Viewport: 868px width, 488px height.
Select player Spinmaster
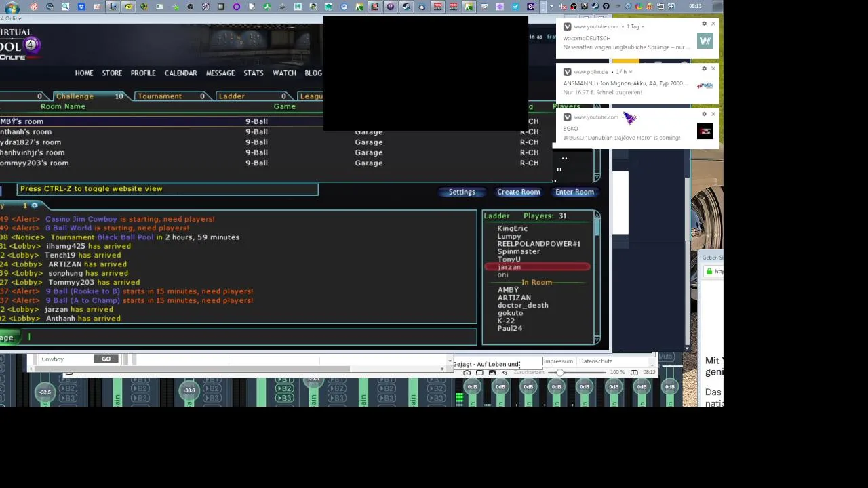tap(519, 251)
